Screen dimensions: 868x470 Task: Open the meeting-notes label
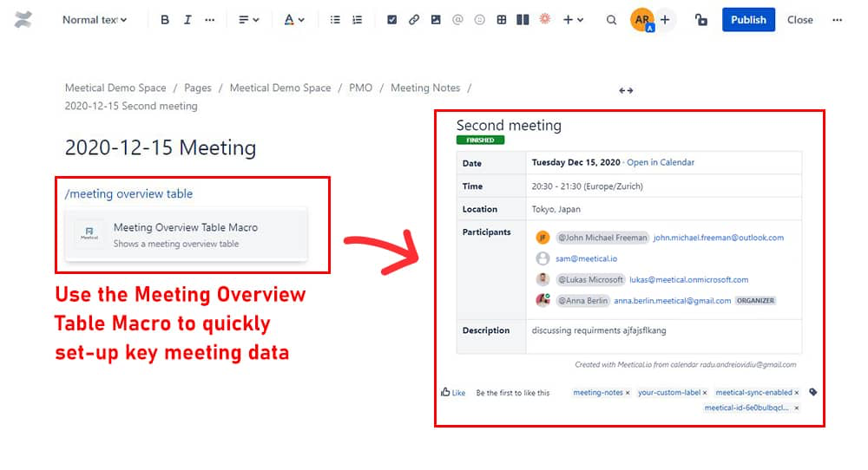pos(598,393)
